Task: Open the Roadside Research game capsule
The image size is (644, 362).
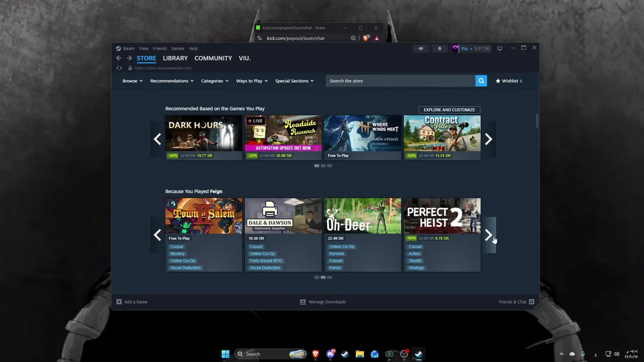Action: 283,137
